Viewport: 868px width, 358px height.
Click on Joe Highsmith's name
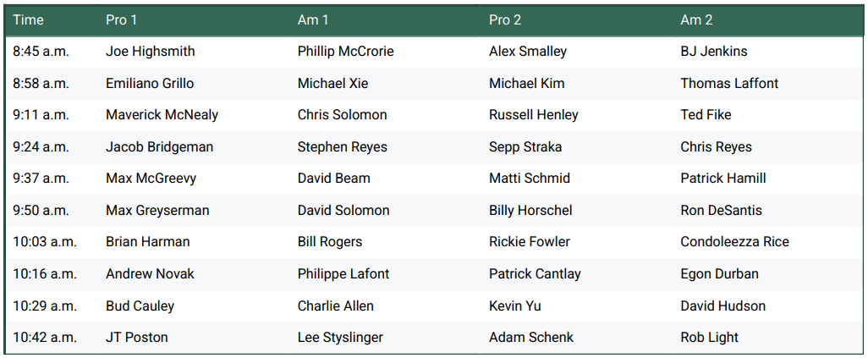click(151, 52)
